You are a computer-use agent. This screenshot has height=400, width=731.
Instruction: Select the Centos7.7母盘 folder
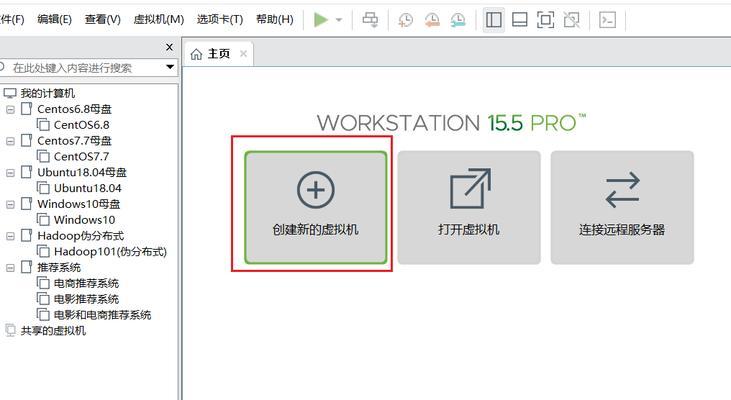(x=75, y=141)
